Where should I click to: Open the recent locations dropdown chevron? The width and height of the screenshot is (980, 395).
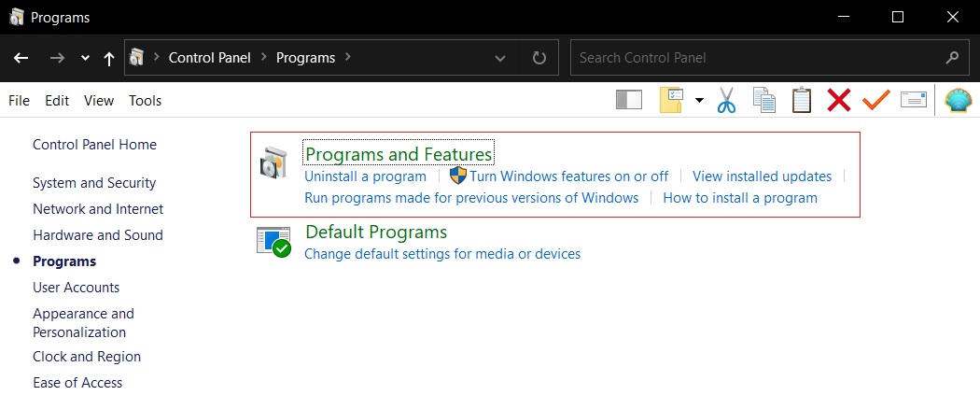coord(86,58)
